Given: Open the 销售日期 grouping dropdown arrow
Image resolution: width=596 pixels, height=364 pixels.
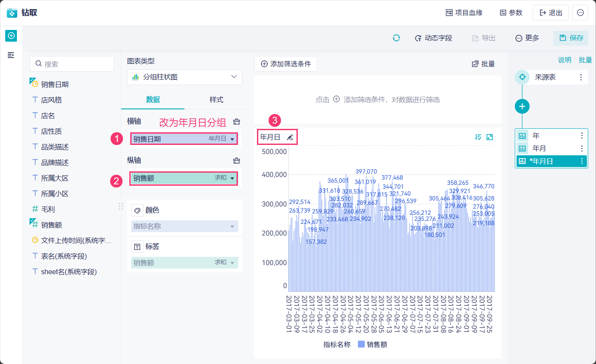Looking at the screenshot, I should pos(233,139).
